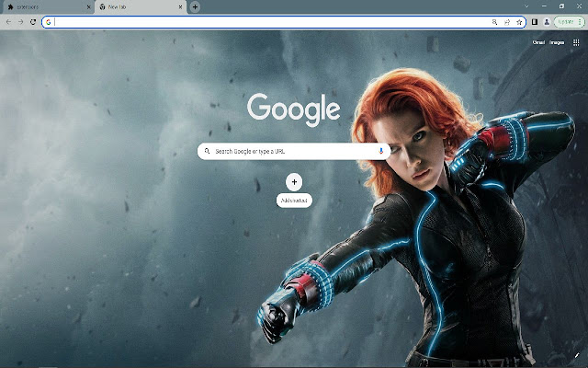Viewport: 588px width, 368px height.
Task: Customize this page with the pencil icon
Action: click(577, 355)
